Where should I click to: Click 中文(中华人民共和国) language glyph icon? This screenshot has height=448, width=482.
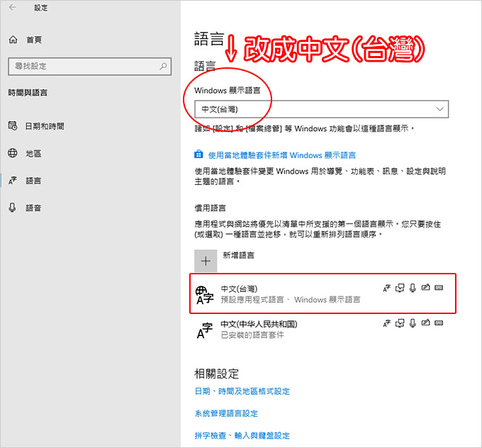205,330
